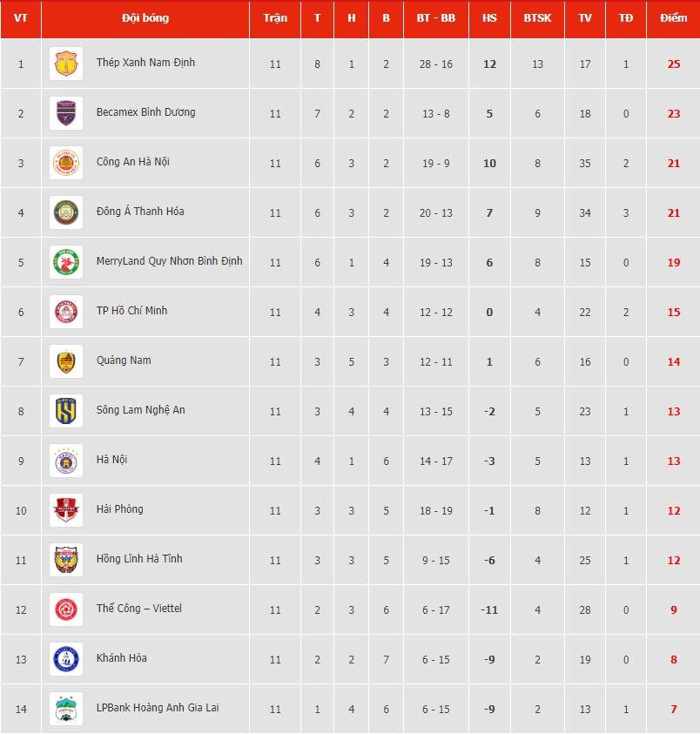The height and width of the screenshot is (734, 700).
Task: Click the Thép Xanh Nam Định club logo
Action: coord(66,64)
